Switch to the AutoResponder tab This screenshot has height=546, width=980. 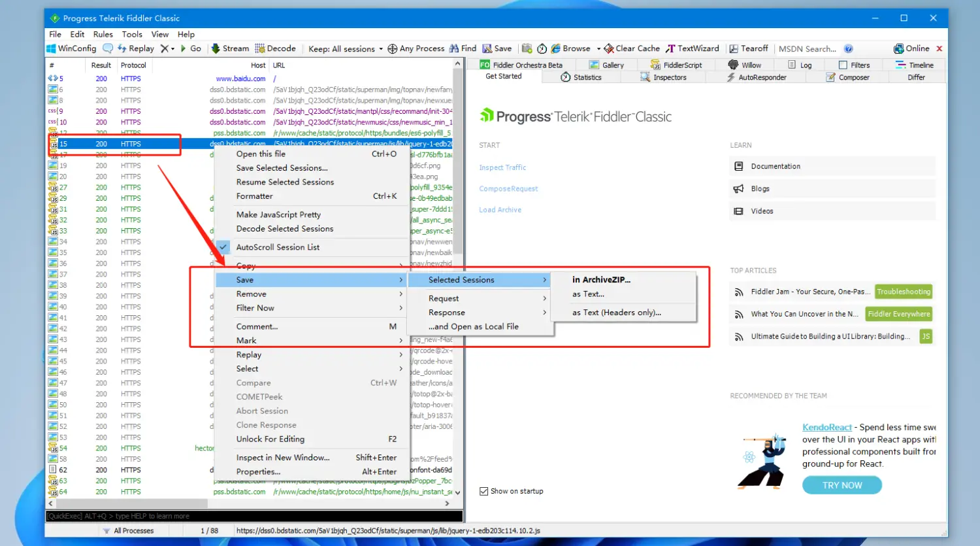pyautogui.click(x=757, y=77)
